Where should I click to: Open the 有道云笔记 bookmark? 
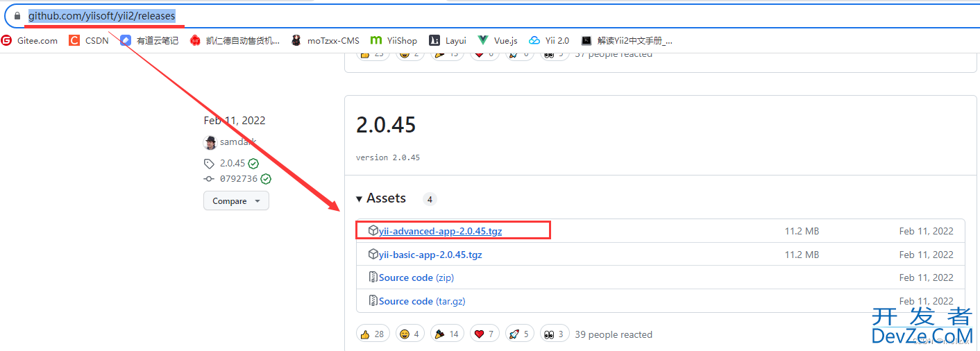pos(149,40)
